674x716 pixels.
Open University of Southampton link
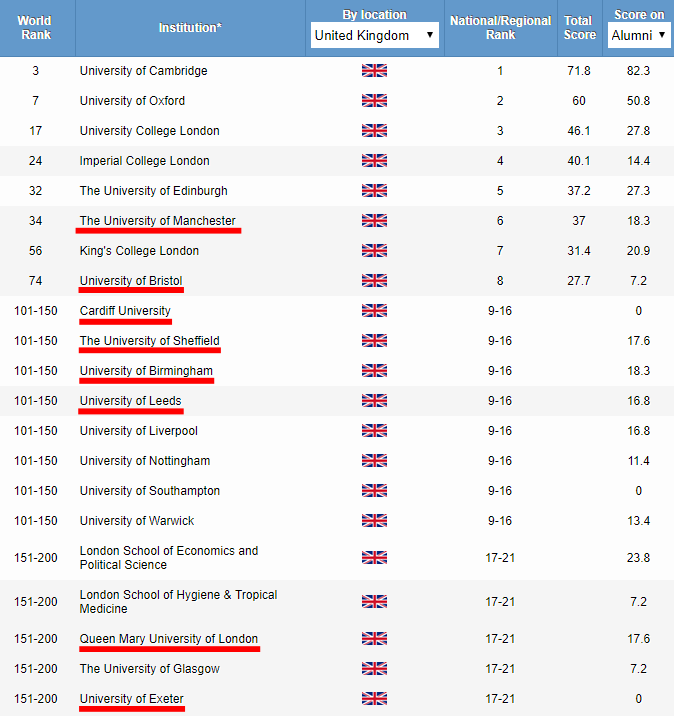[x=150, y=490]
